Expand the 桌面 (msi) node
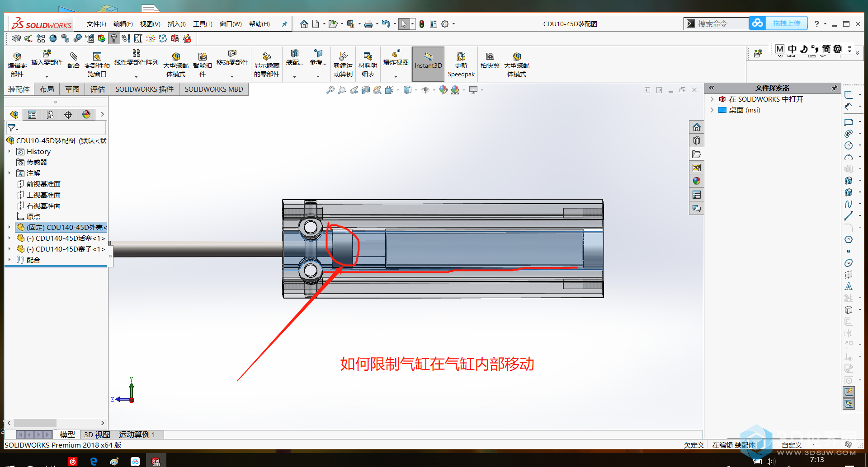The image size is (868, 467). click(x=712, y=110)
